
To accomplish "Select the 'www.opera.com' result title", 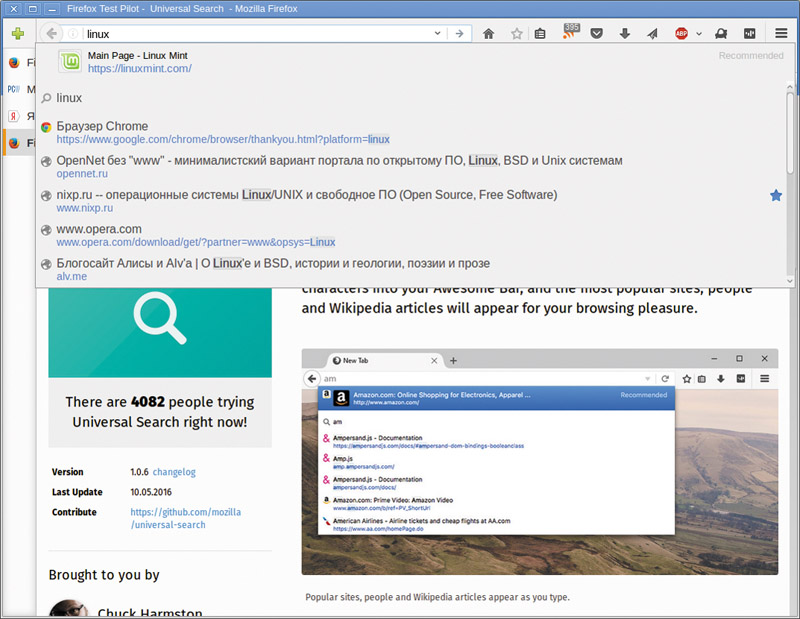I will click(99, 229).
